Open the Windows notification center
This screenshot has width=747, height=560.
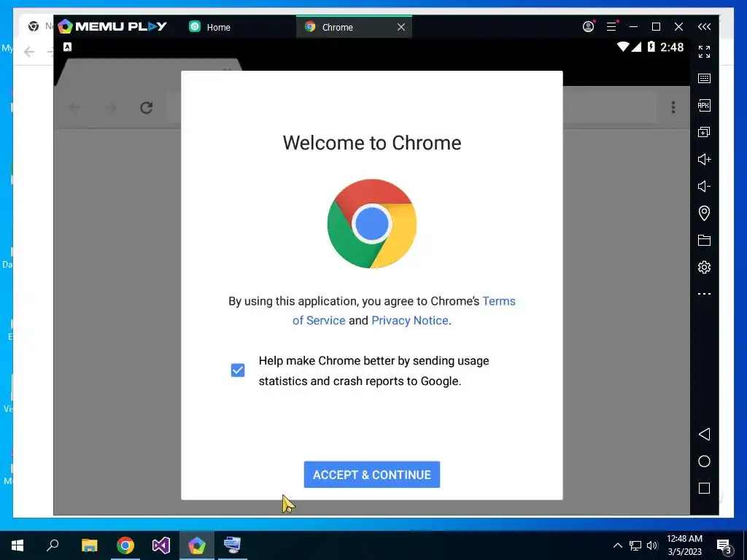click(724, 546)
